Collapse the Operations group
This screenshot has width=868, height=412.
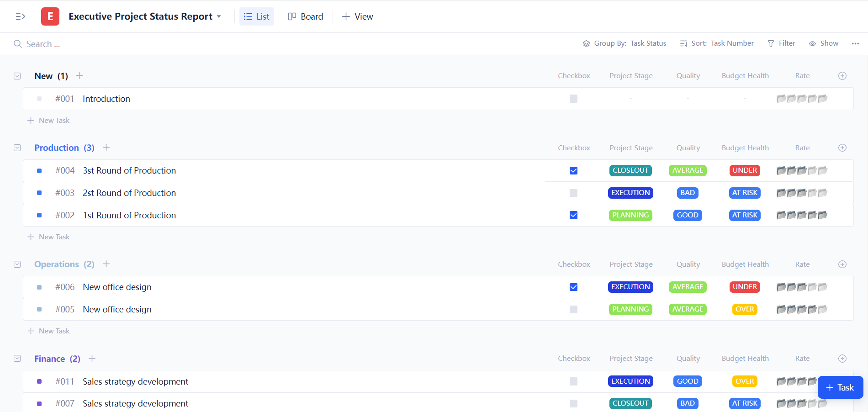(17, 264)
